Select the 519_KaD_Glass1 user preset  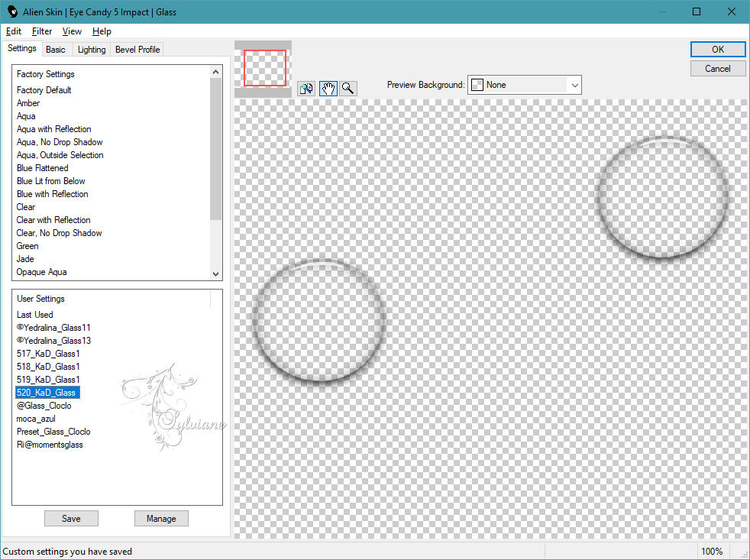coord(48,379)
